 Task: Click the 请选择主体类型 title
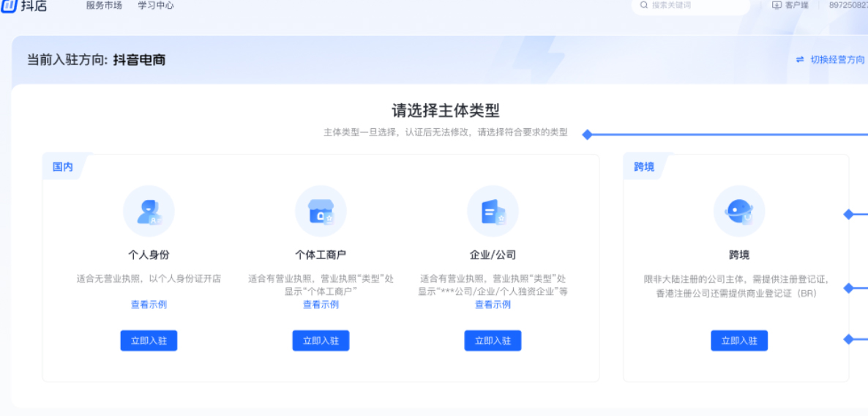446,111
